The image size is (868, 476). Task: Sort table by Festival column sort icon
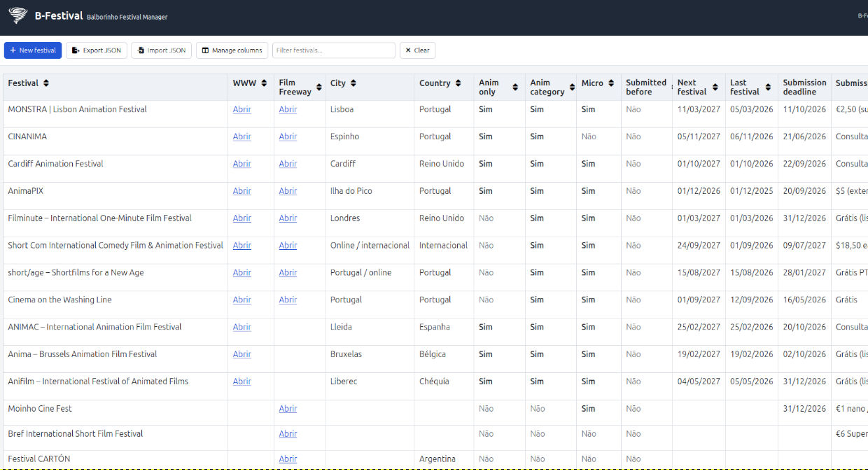[46, 83]
